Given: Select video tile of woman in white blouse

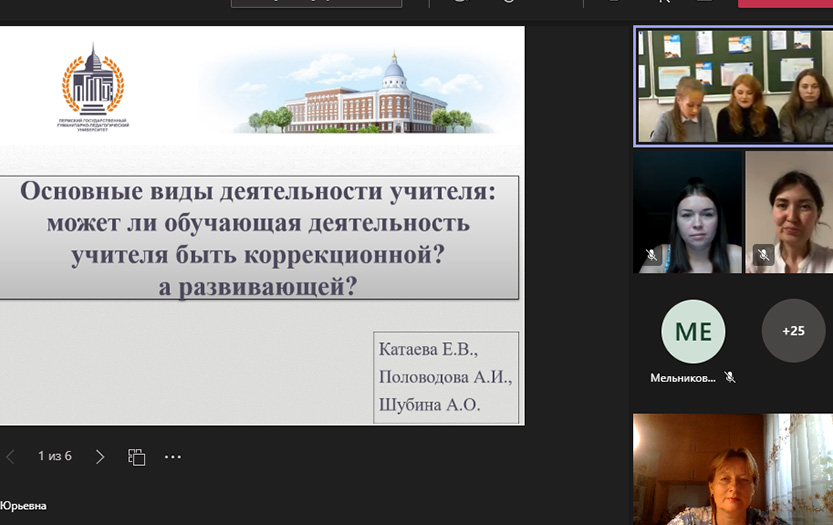Looking at the screenshot, I should pos(789,211).
